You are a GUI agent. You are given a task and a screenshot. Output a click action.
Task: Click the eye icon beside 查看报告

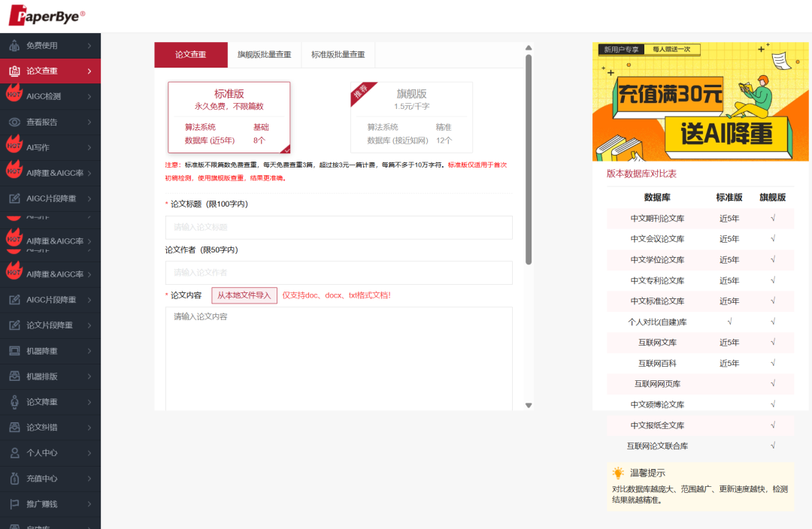[x=14, y=122]
